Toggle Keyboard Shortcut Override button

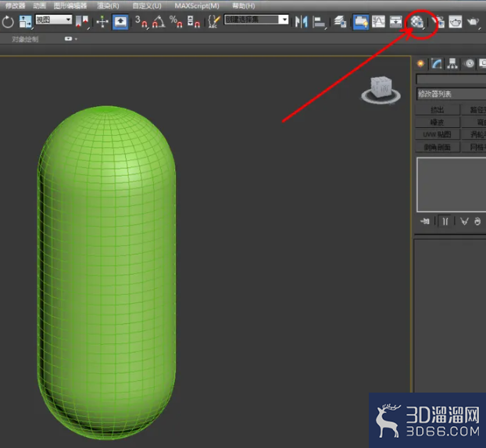[x=120, y=22]
